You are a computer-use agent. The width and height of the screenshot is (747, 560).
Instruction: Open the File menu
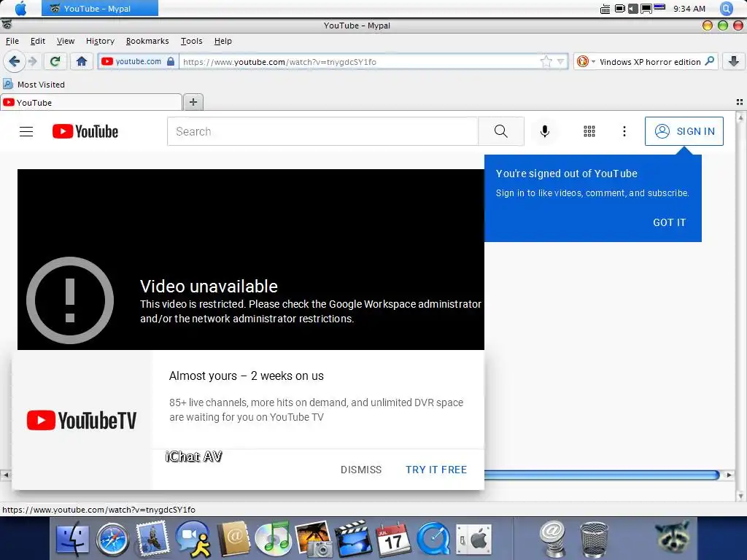(12, 41)
